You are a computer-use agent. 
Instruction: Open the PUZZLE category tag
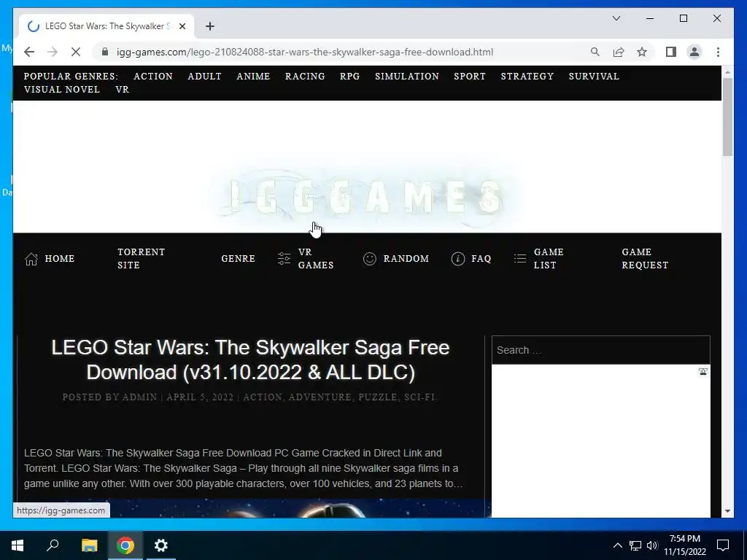(x=378, y=397)
